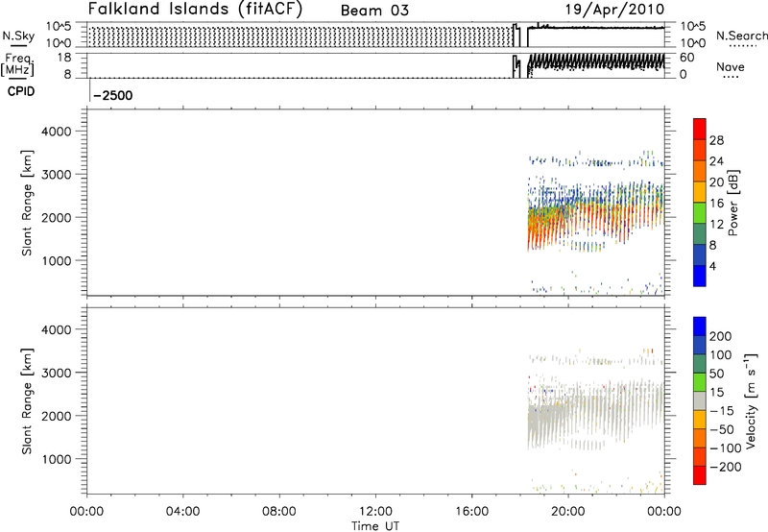Click the grey segment of the velocity colorbar

coord(700,400)
